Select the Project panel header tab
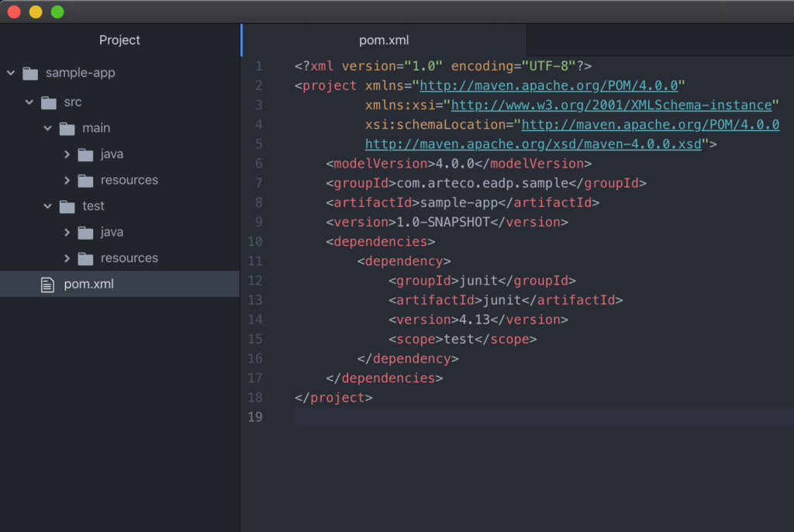 120,40
